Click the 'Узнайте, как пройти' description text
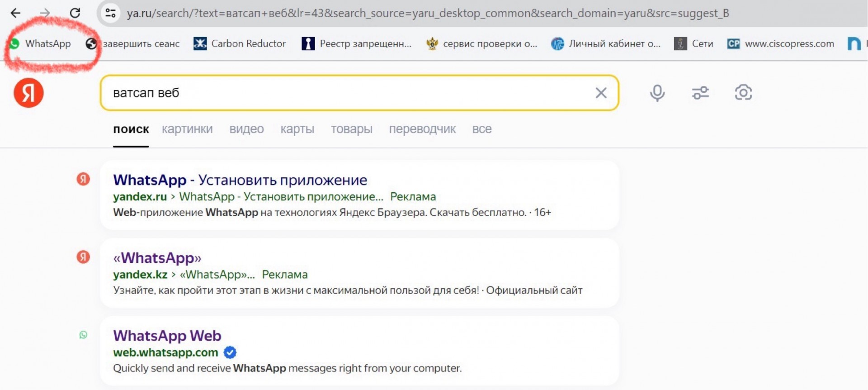The width and height of the screenshot is (868, 390). click(x=348, y=290)
